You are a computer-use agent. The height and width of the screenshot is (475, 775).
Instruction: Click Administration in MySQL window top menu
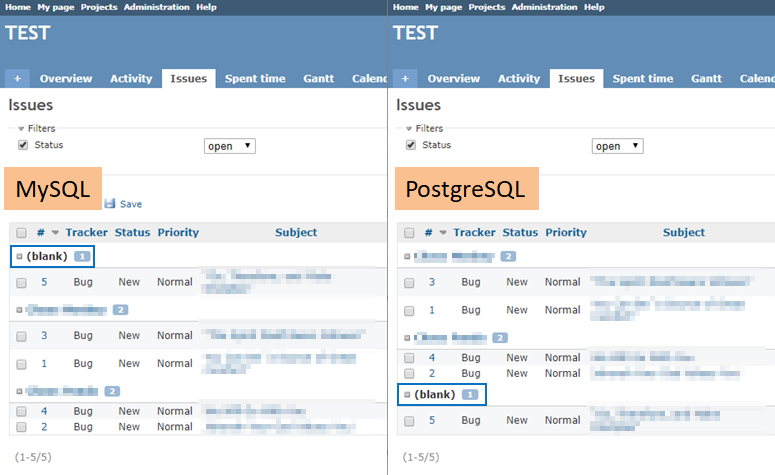pos(156,7)
